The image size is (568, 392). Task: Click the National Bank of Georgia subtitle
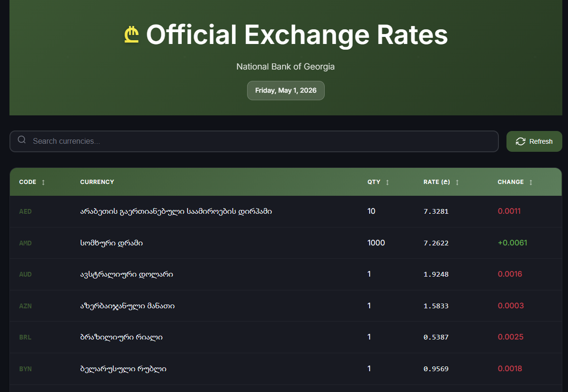pyautogui.click(x=285, y=67)
